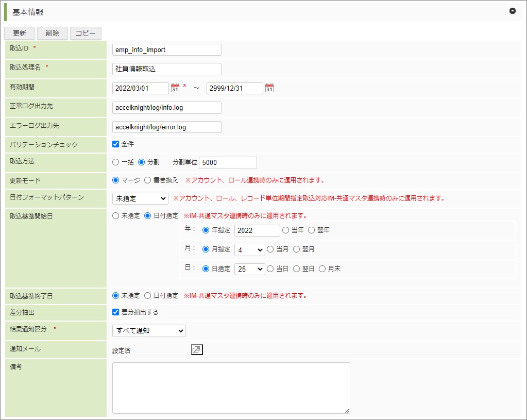Open calendar picker for validity start date
Viewport: 527px width, 420px height.
(175, 88)
